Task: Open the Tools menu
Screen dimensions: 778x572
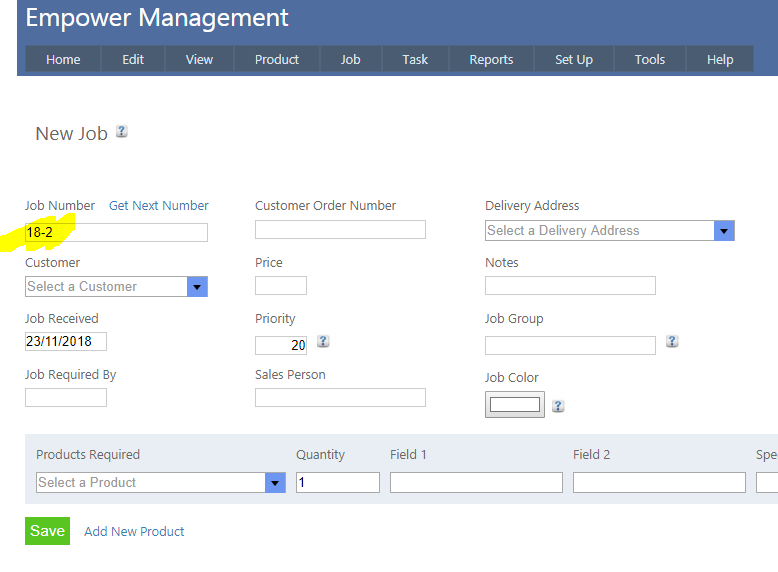Action: pyautogui.click(x=649, y=60)
